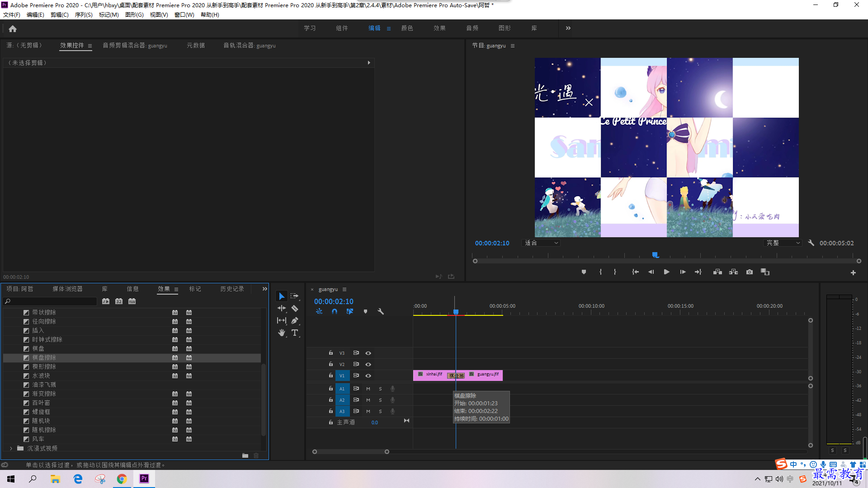868x488 pixels.
Task: Create new custom bin in Effects
Action: (245, 455)
